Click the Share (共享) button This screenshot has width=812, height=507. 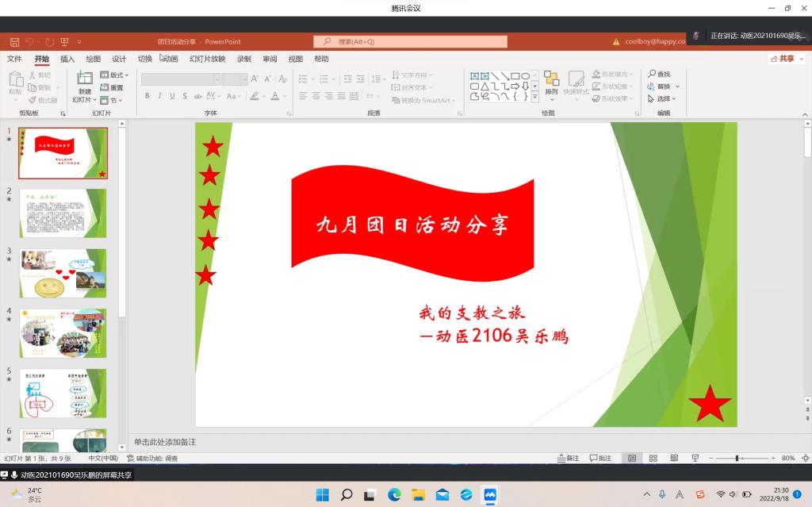tap(783, 59)
